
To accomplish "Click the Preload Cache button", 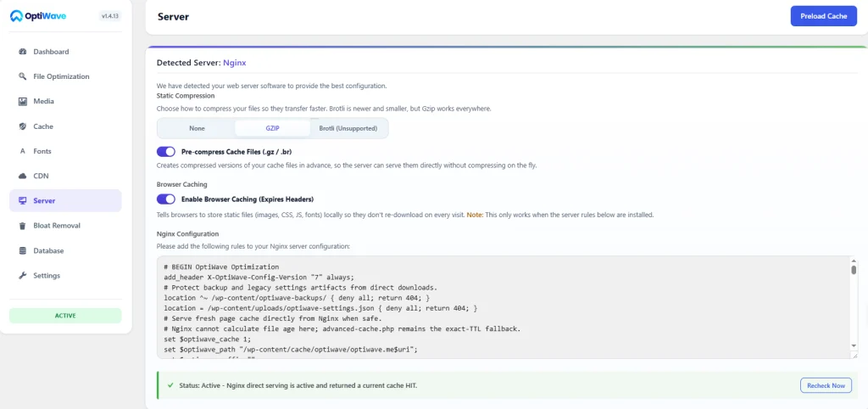I will pos(824,16).
